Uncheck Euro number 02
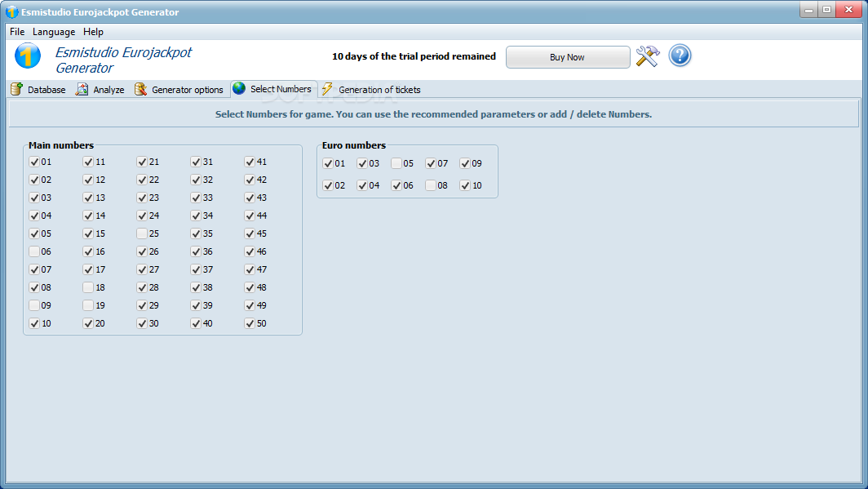This screenshot has height=489, width=868. click(328, 185)
